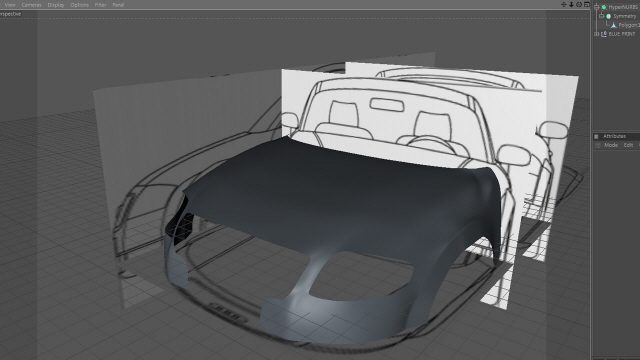Viewport: 640px width, 360px height.
Task: Click the viewport rotate camera icon
Action: pyautogui.click(x=579, y=4)
